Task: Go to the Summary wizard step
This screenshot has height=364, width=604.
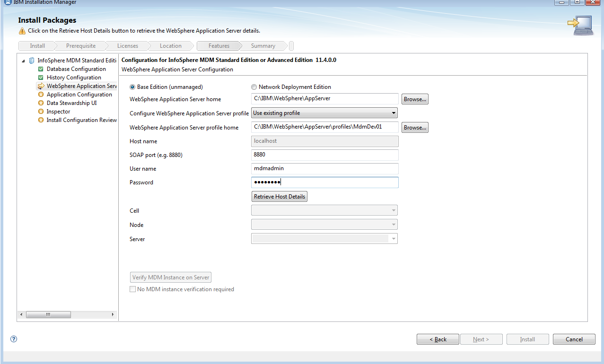Action: tap(263, 46)
